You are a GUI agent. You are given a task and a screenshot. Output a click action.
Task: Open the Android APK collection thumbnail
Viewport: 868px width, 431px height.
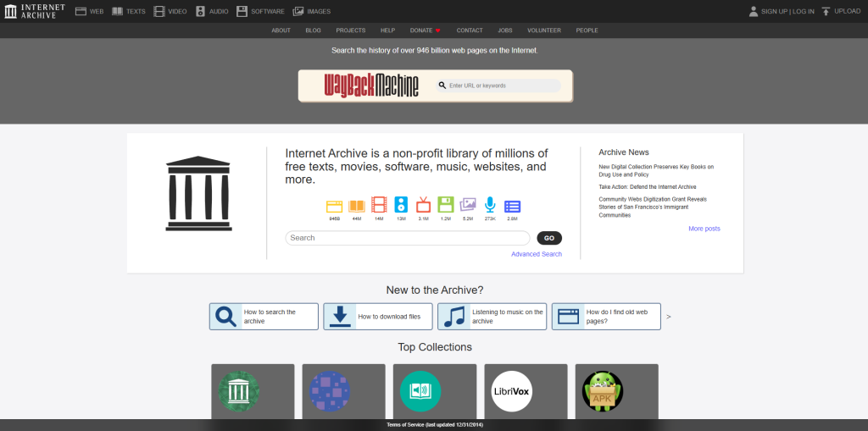(x=603, y=391)
